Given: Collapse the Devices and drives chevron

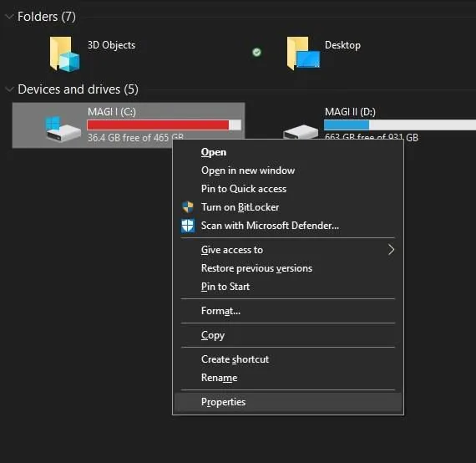Looking at the screenshot, I should click(9, 89).
